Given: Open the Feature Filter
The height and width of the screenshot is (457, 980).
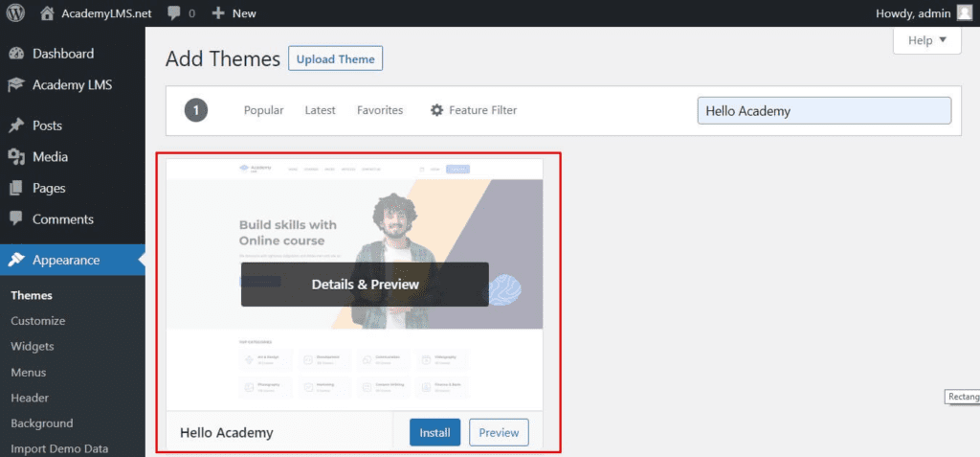Looking at the screenshot, I should [x=474, y=110].
